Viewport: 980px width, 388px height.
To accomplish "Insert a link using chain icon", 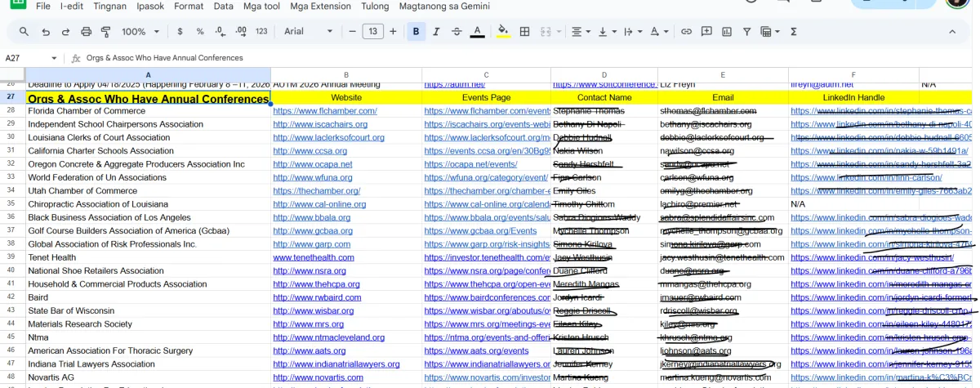I will click(687, 32).
